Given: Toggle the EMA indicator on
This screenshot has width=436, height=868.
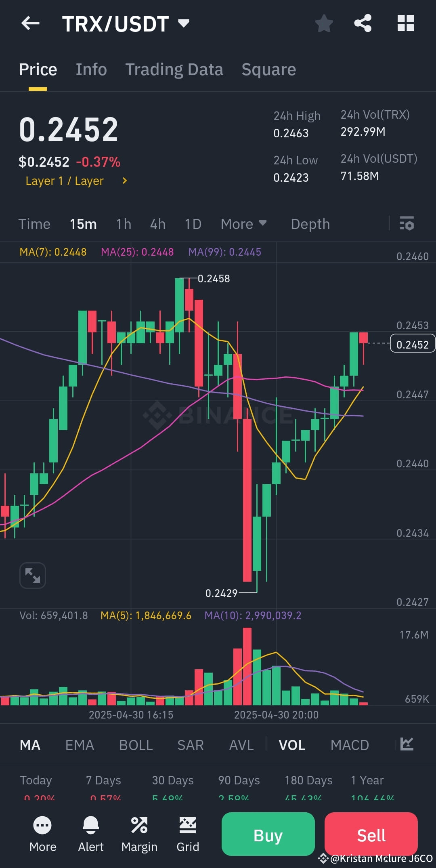Looking at the screenshot, I should coord(80,744).
